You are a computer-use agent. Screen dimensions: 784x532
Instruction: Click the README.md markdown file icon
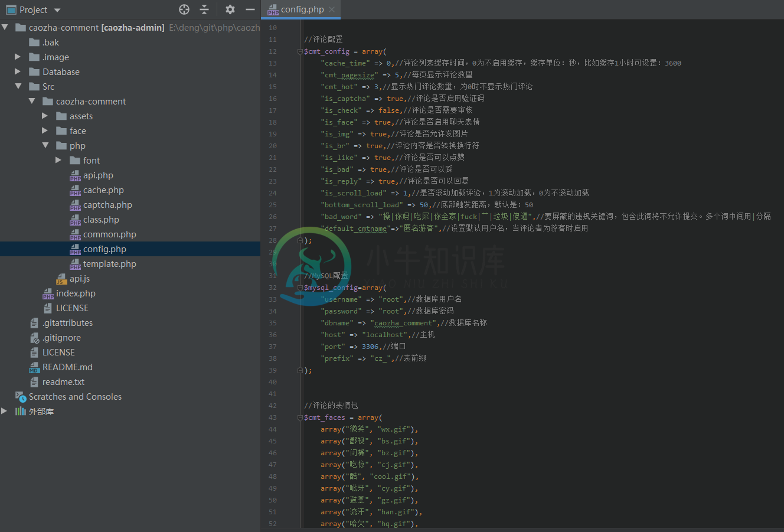[x=34, y=367]
